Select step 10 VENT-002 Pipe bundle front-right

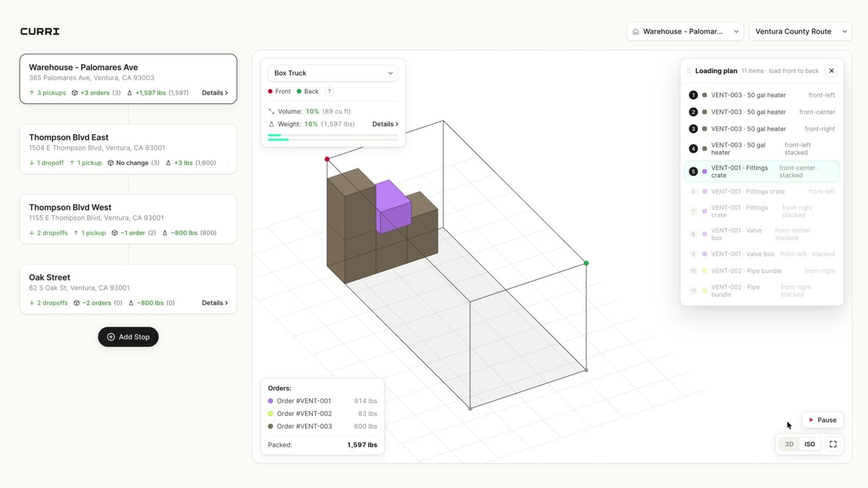762,271
